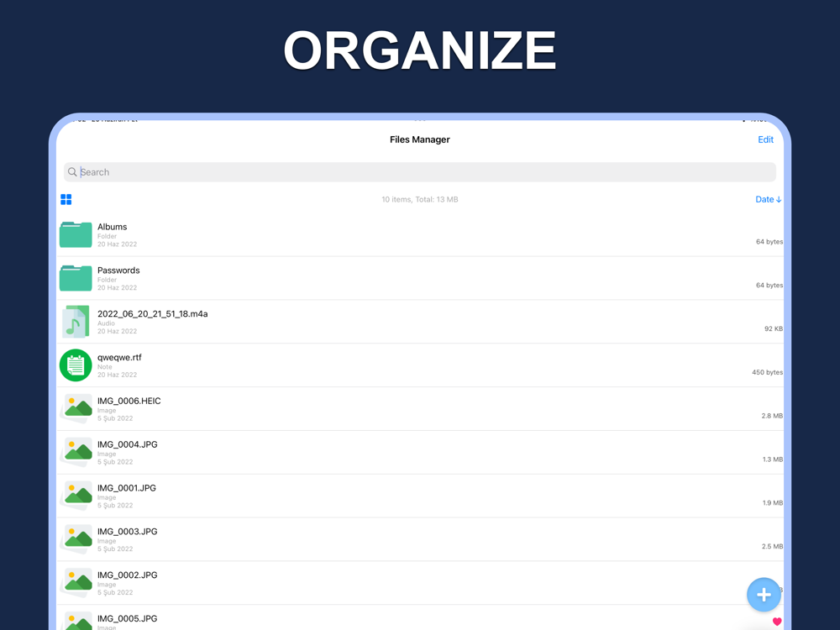Select the IMG_0001.JPG file name
Viewport: 840px width, 630px height.
(127, 488)
